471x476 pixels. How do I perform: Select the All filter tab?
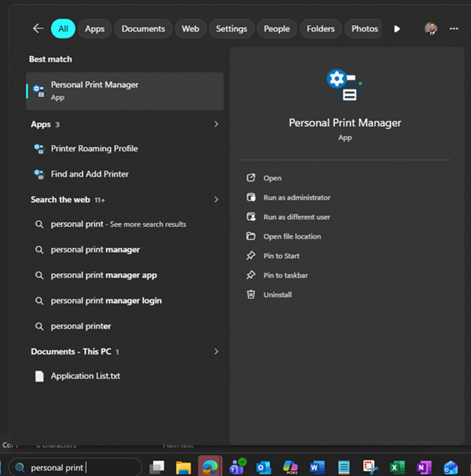pos(63,29)
